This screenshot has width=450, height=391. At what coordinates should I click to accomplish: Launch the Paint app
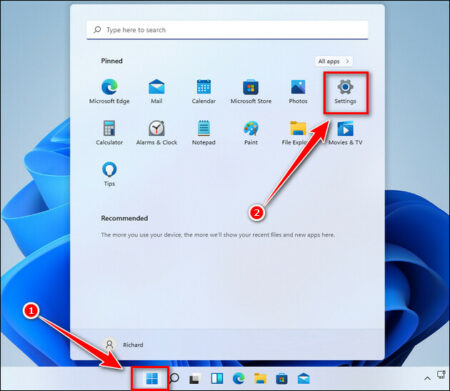251,132
